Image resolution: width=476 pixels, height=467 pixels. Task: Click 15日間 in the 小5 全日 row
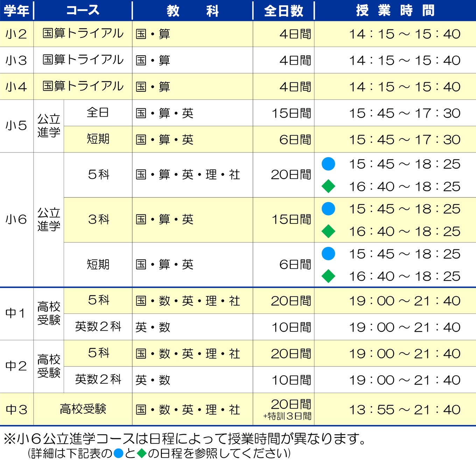coord(291,113)
